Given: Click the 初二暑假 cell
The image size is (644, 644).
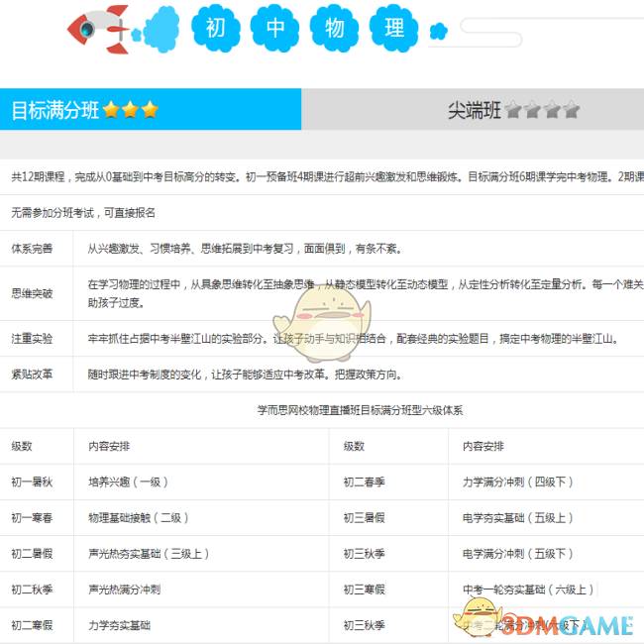Looking at the screenshot, I should pos(32,554).
